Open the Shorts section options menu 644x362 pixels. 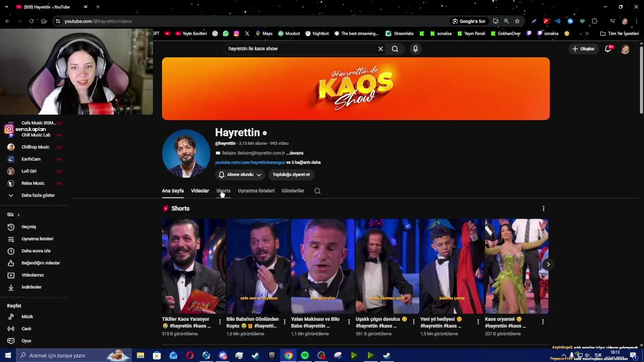(x=543, y=209)
